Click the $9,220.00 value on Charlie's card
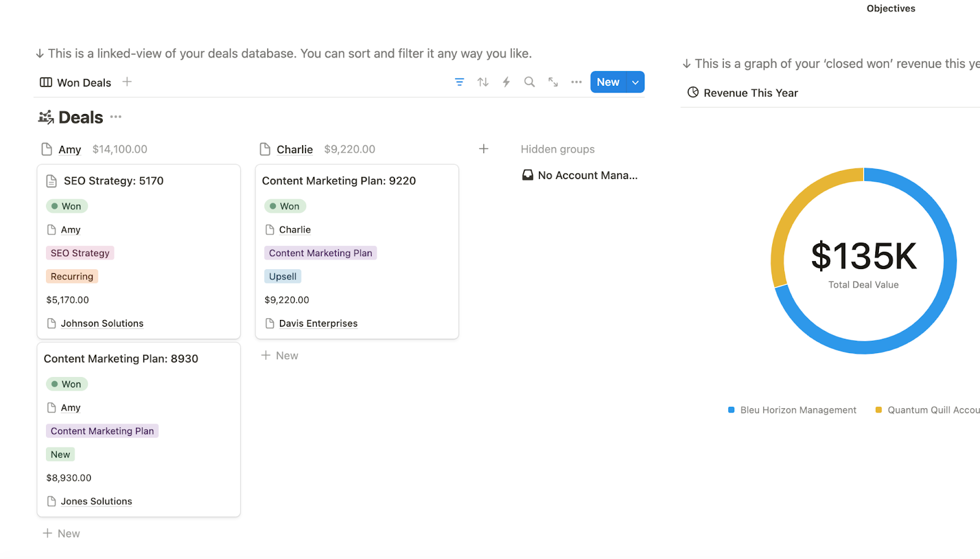Screen dimensions: 980x559 (x=287, y=300)
